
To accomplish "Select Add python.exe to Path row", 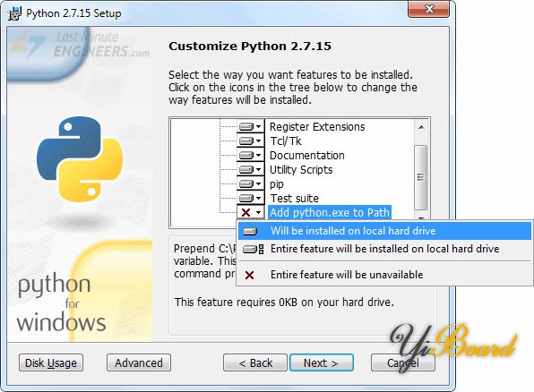I will click(330, 212).
